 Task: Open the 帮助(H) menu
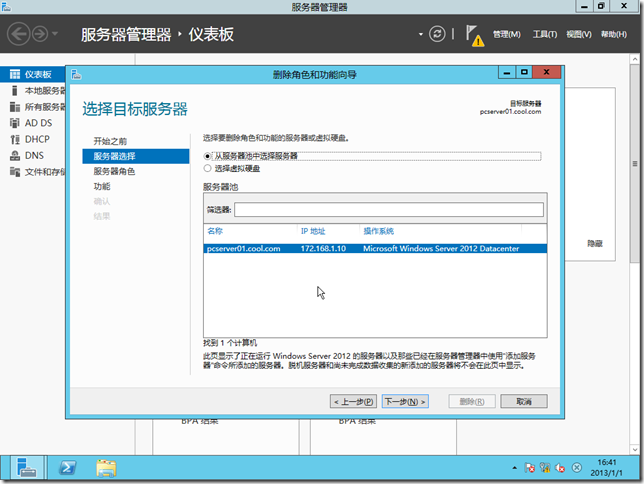click(x=614, y=35)
